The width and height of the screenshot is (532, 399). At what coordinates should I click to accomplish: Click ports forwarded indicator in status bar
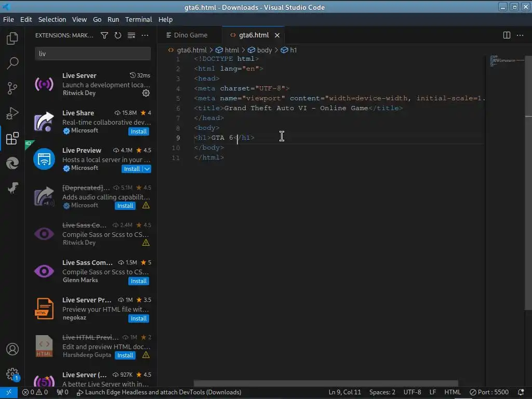click(62, 392)
